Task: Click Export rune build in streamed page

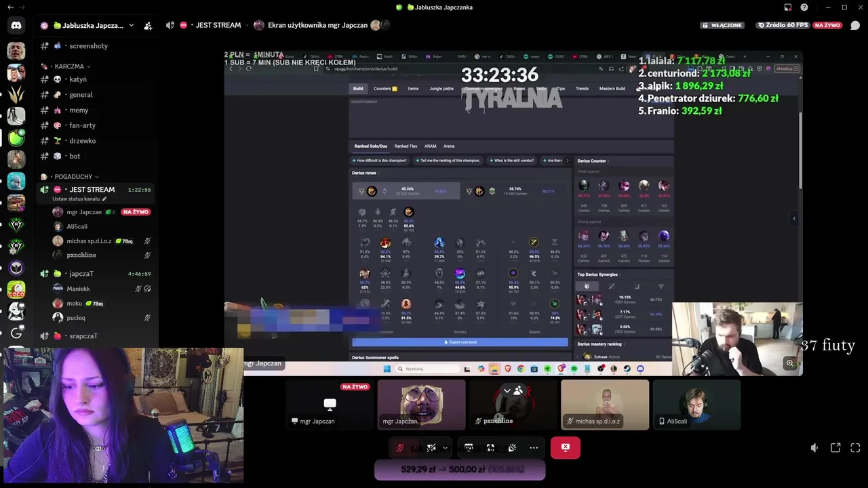Action: [460, 342]
